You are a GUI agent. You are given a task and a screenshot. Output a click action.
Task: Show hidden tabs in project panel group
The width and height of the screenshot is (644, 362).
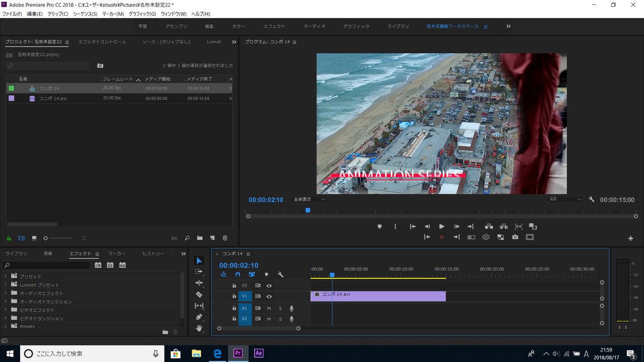(x=234, y=42)
